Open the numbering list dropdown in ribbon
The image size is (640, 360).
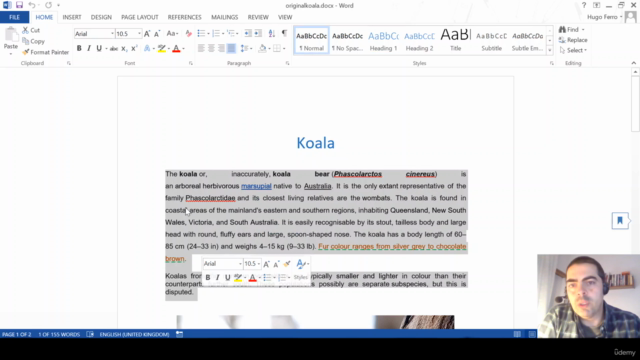point(223,34)
